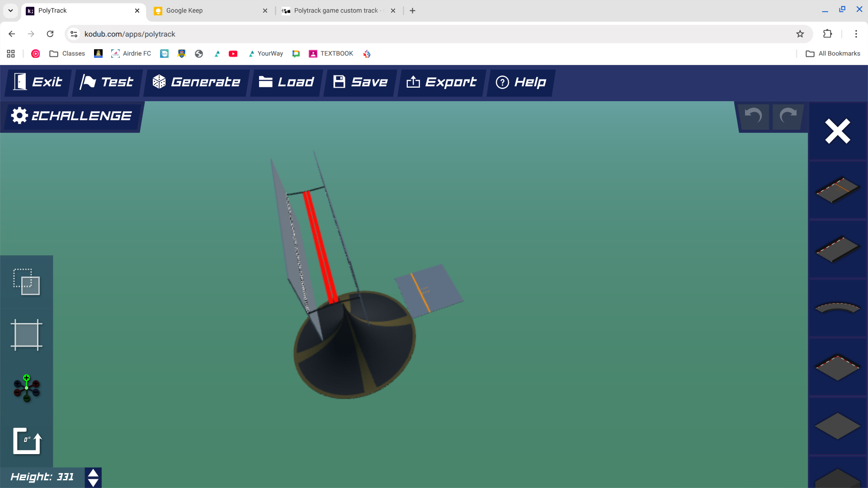Redo the last undone edit
This screenshot has width=868, height=488.
[x=788, y=117]
